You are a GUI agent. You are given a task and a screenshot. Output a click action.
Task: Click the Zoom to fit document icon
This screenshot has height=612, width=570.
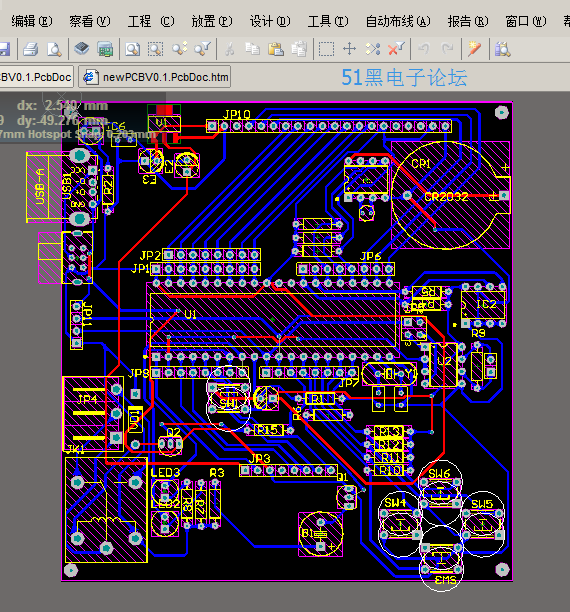132,49
